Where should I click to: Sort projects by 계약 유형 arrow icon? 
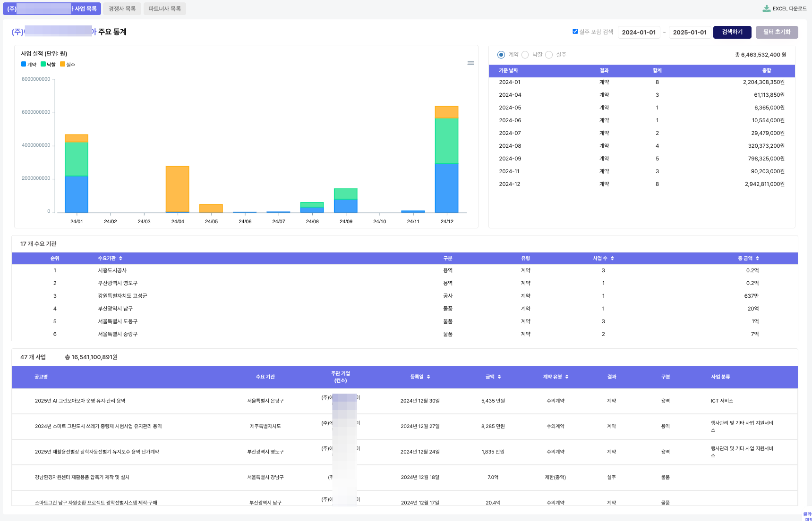point(567,377)
